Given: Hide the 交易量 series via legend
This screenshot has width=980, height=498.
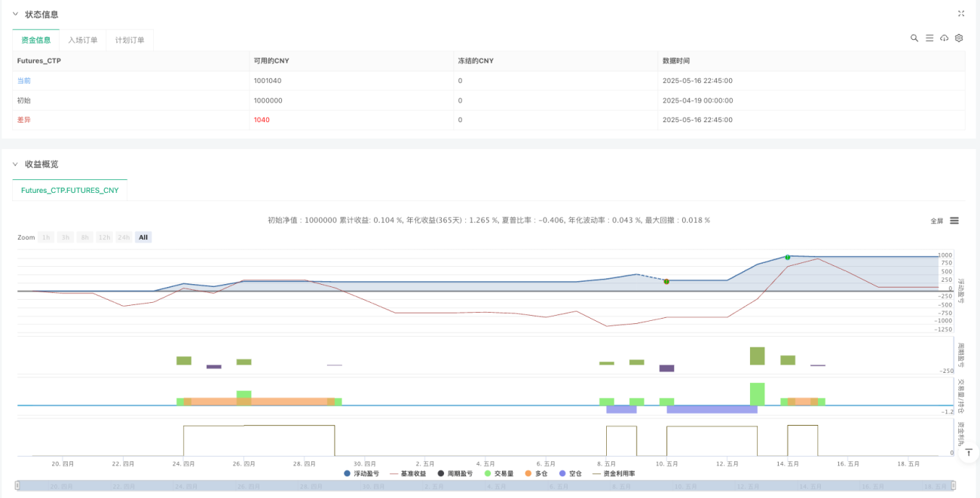Looking at the screenshot, I should coord(499,473).
